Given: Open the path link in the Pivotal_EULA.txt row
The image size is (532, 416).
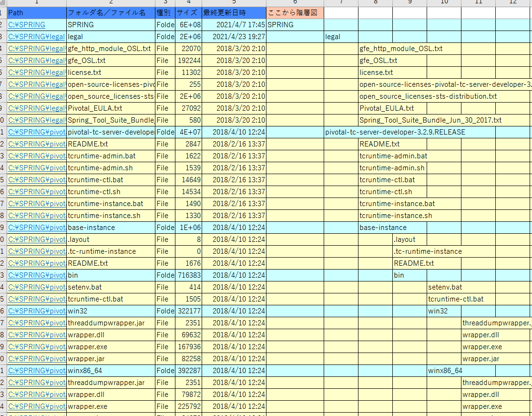Looking at the screenshot, I should (36, 108).
